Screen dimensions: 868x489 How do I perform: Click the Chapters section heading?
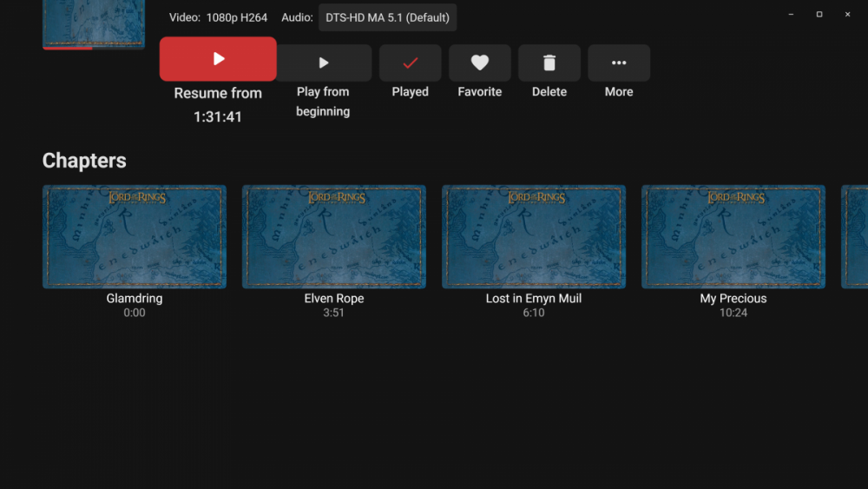tap(84, 161)
